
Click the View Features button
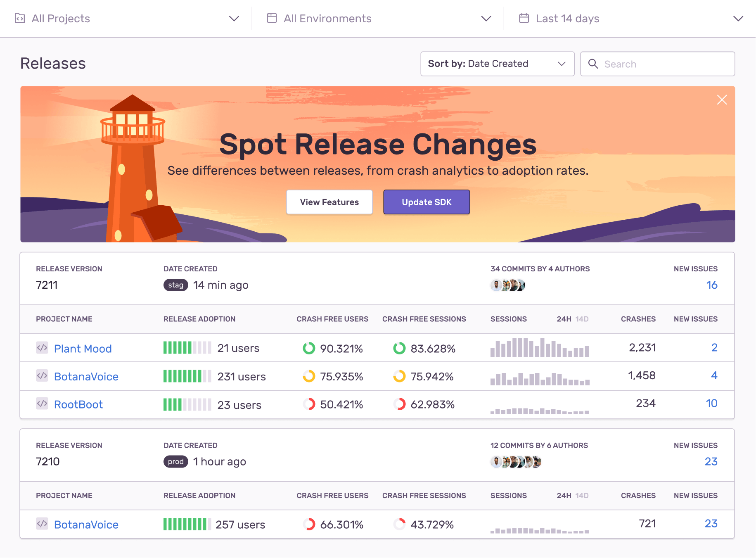(x=329, y=202)
